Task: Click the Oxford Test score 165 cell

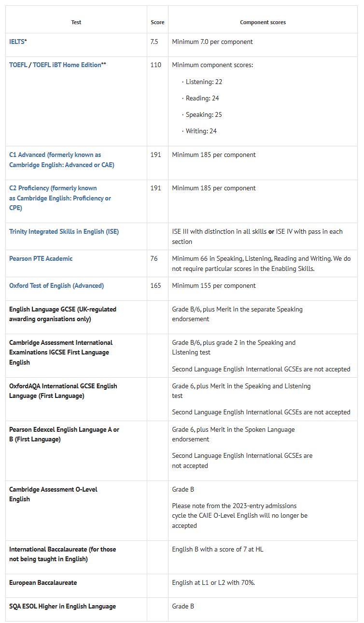Action: 155,286
